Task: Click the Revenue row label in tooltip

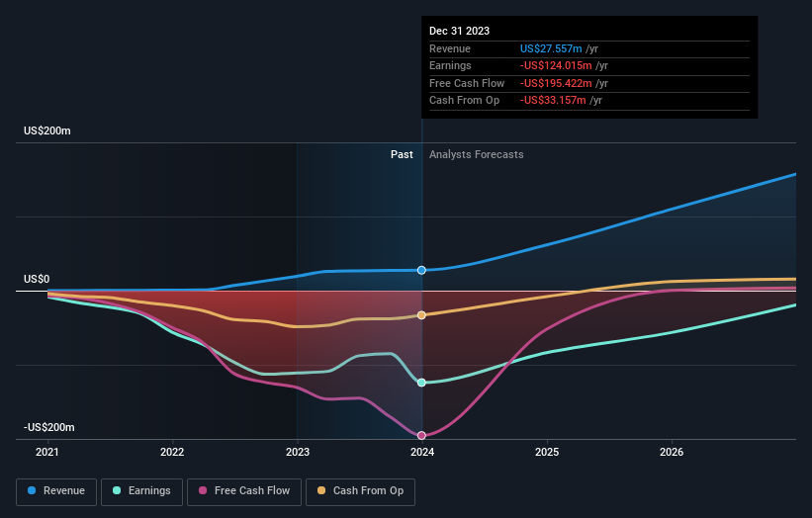Action: coord(449,48)
